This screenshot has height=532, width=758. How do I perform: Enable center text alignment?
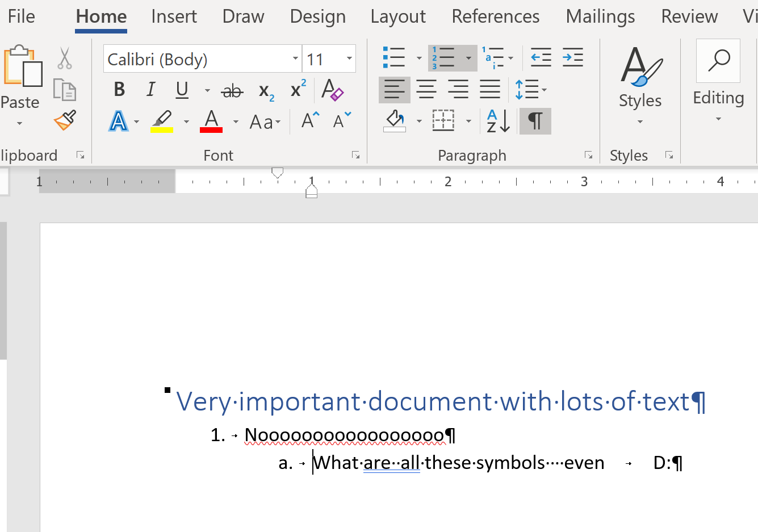pos(426,89)
